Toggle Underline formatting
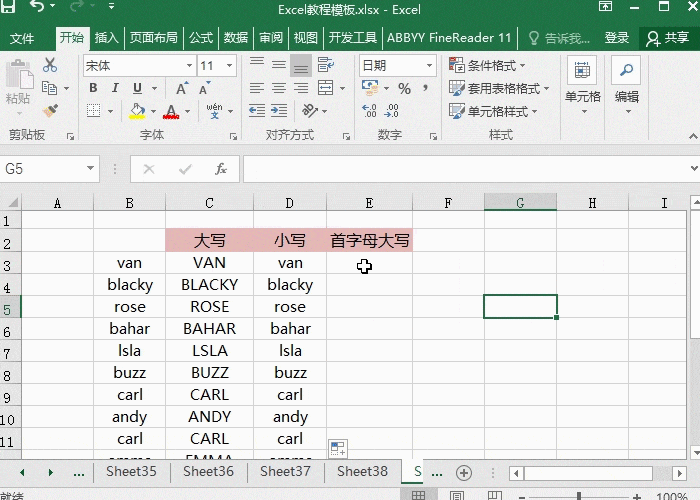 click(137, 88)
